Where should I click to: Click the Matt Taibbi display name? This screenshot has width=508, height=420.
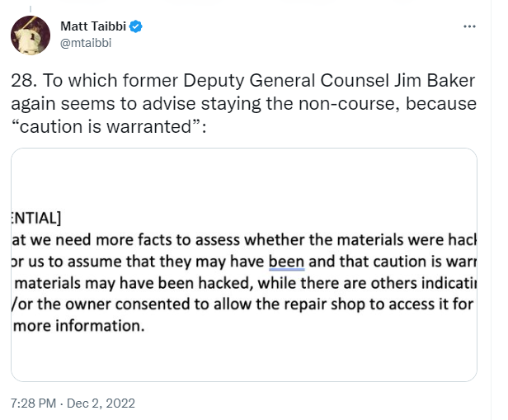point(93,26)
